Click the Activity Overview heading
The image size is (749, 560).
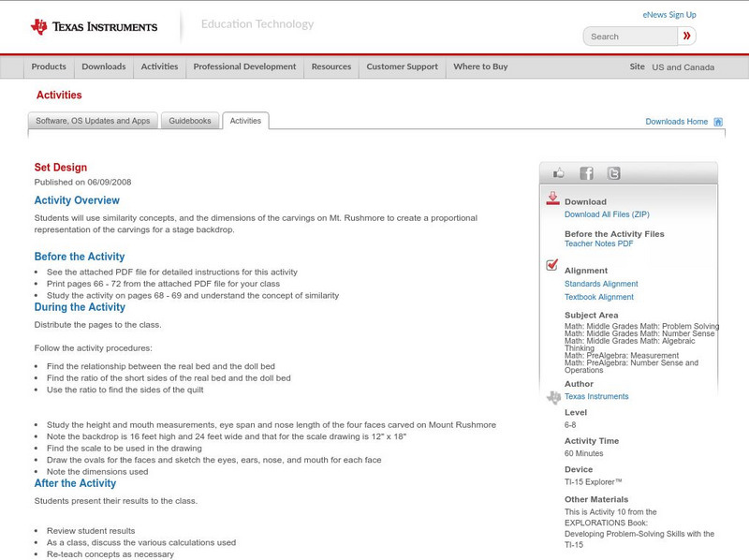77,200
